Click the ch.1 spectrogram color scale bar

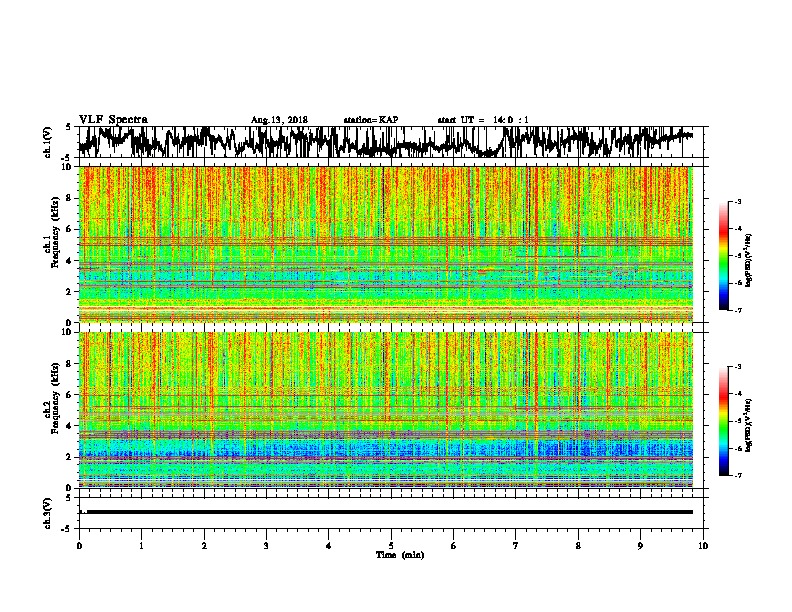(x=724, y=256)
